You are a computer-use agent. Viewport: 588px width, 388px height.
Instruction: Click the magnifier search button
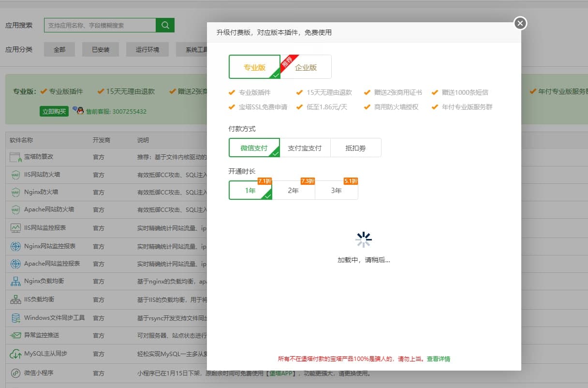pos(165,25)
